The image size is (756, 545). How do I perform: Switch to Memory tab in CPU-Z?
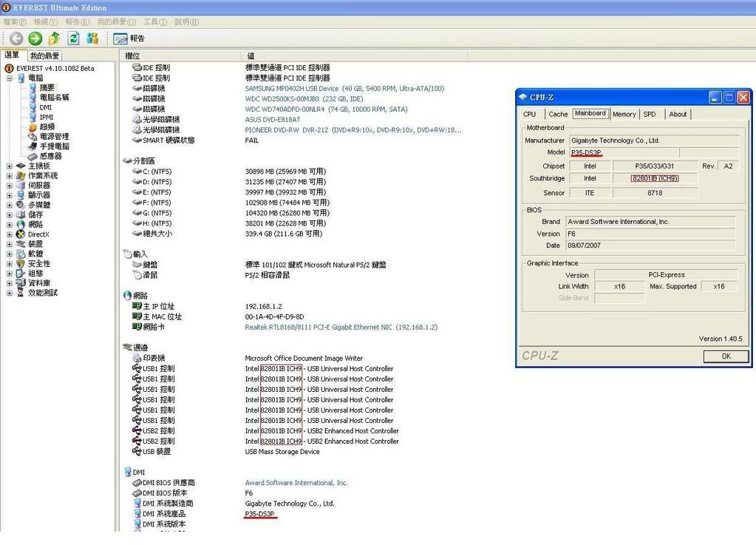[x=624, y=115]
